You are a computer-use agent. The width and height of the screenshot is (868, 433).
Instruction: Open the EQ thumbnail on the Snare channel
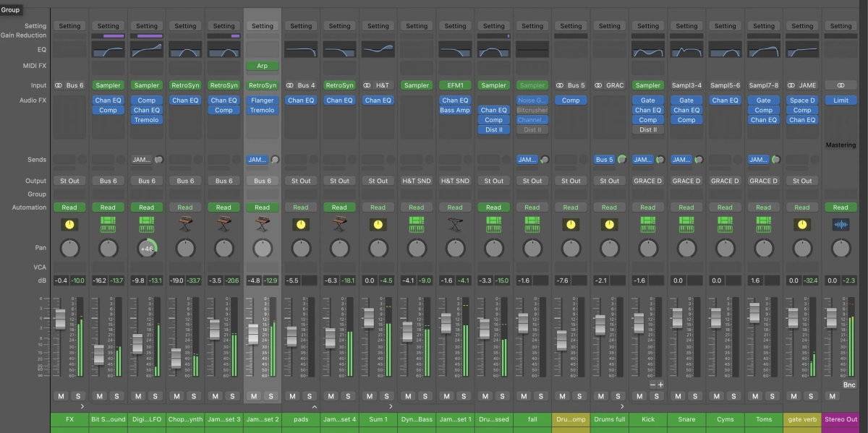click(x=686, y=50)
